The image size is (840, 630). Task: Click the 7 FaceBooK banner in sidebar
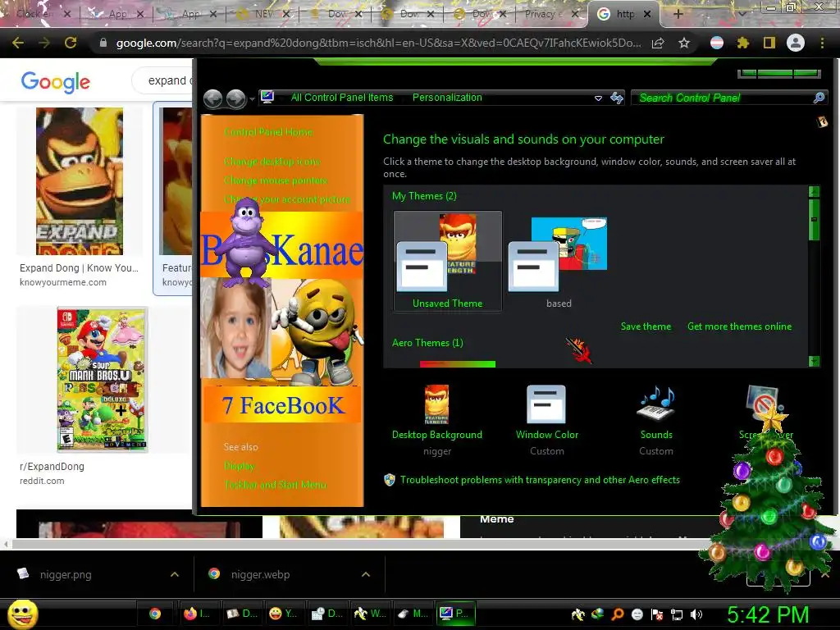pyautogui.click(x=282, y=405)
